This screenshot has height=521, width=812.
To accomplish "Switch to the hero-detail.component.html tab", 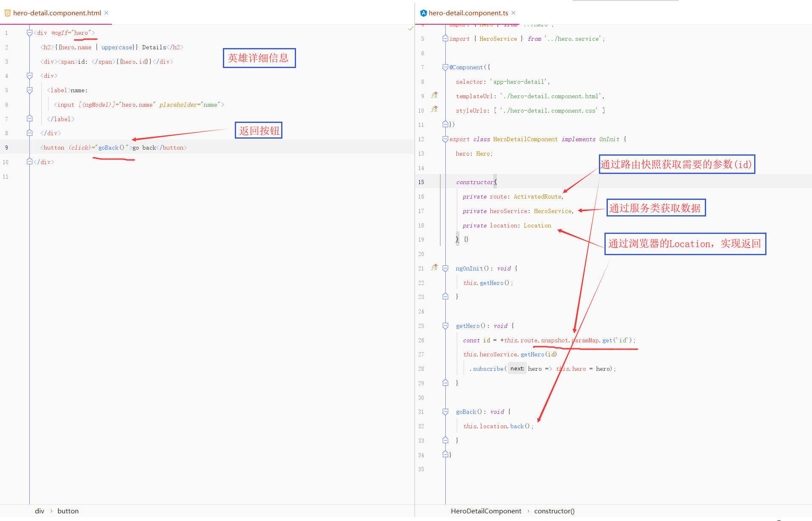I will pos(57,13).
